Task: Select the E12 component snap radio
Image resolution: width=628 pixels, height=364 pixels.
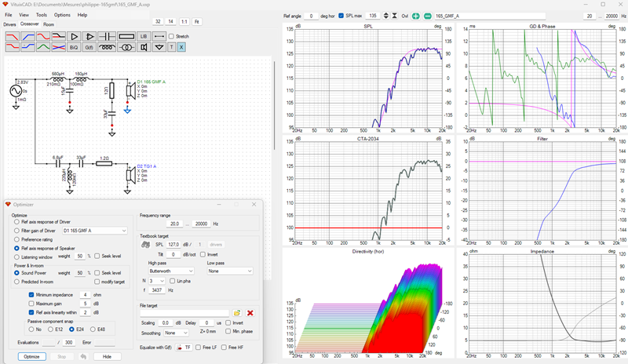Action: point(50,329)
